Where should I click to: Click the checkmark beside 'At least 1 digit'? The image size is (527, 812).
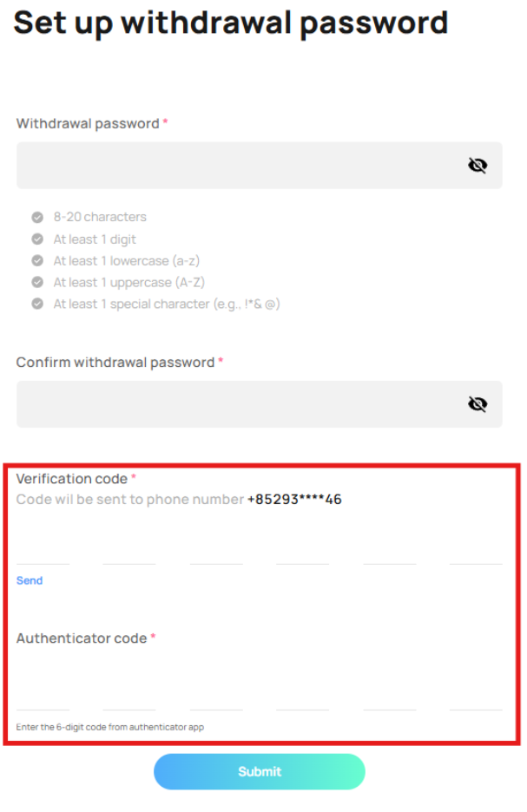pyautogui.click(x=37, y=239)
